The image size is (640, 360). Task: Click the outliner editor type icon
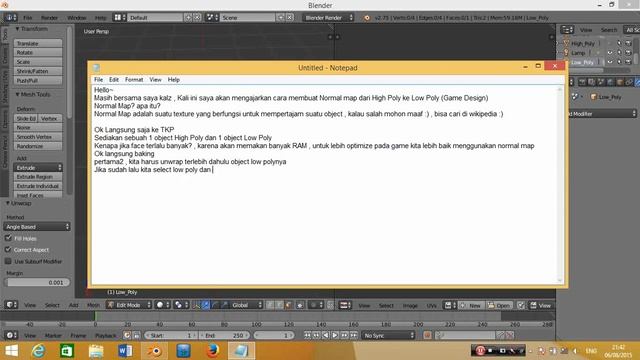click(567, 30)
